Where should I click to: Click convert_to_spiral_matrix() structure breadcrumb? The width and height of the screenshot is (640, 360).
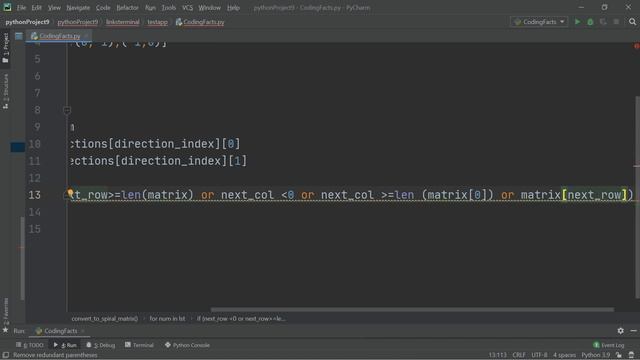click(x=105, y=318)
